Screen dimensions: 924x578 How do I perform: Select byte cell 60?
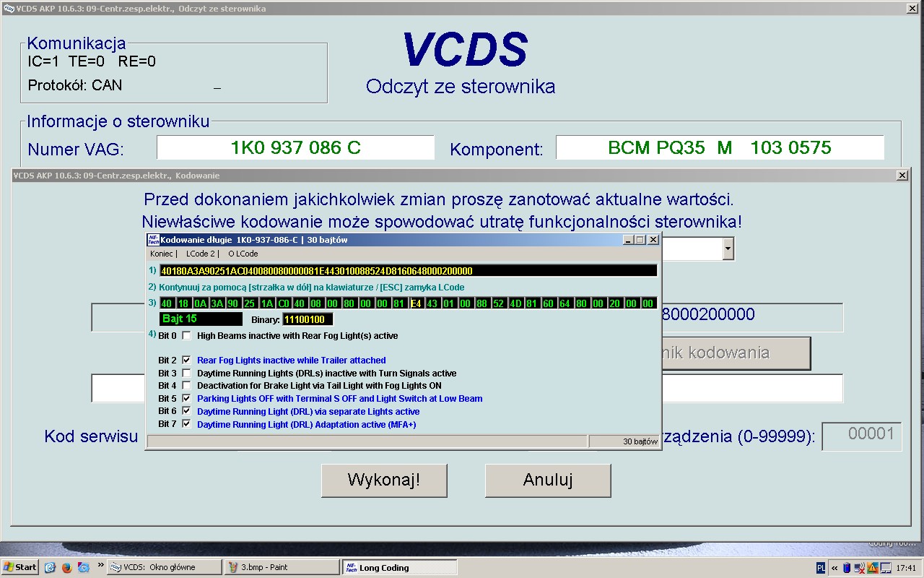click(549, 303)
